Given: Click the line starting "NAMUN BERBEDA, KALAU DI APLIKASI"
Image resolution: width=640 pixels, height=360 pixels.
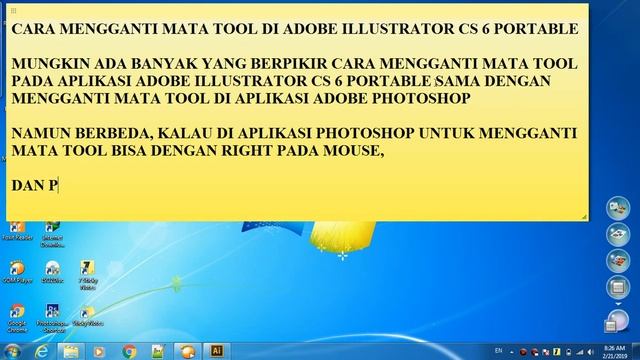Looking at the screenshot, I should tap(294, 133).
